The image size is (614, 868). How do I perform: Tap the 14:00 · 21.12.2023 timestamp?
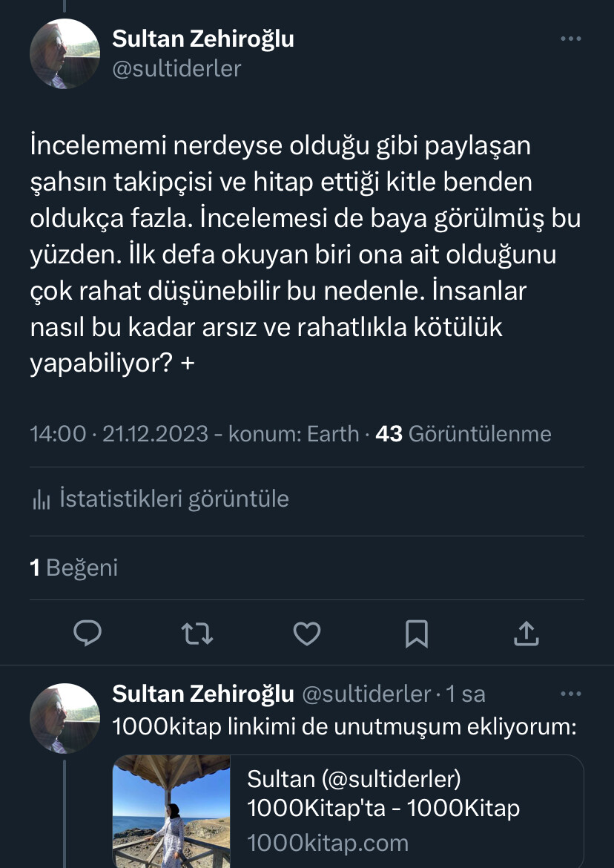point(119,434)
